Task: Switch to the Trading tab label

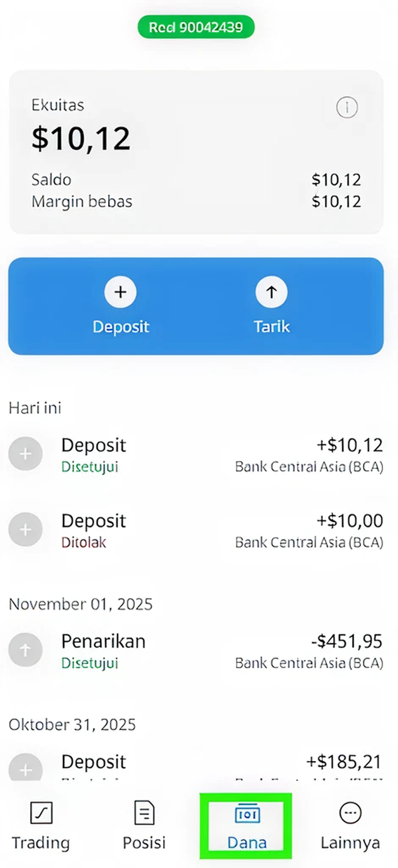Action: (41, 842)
